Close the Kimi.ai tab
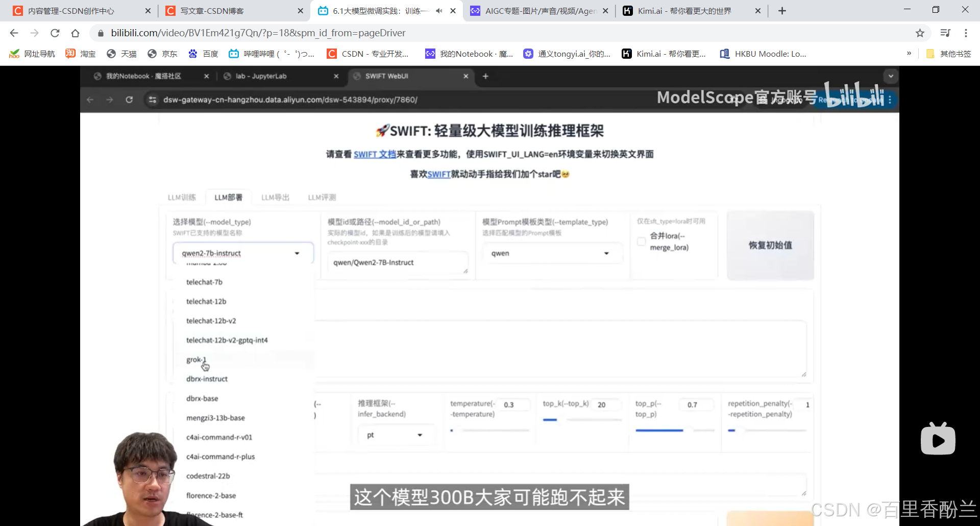 (x=758, y=11)
